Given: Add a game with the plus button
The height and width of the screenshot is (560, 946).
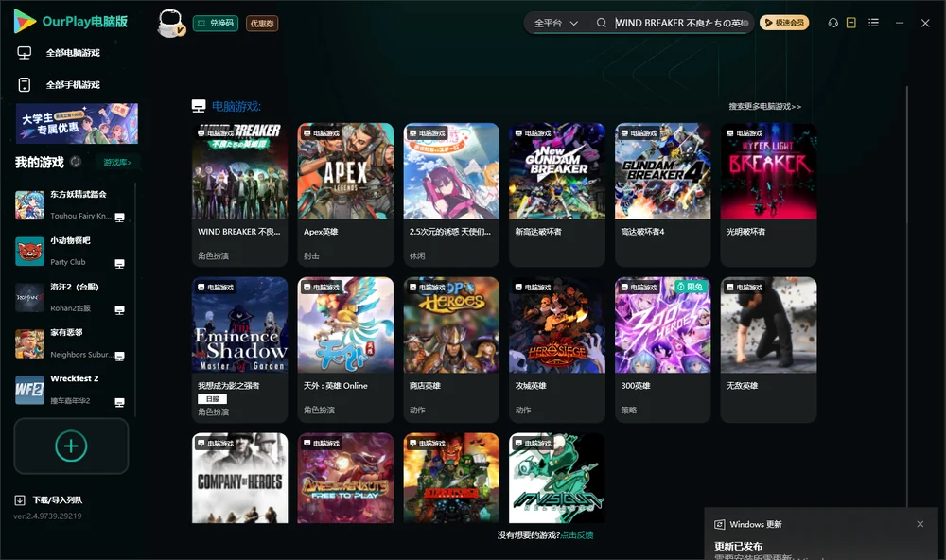Looking at the screenshot, I should tap(71, 446).
